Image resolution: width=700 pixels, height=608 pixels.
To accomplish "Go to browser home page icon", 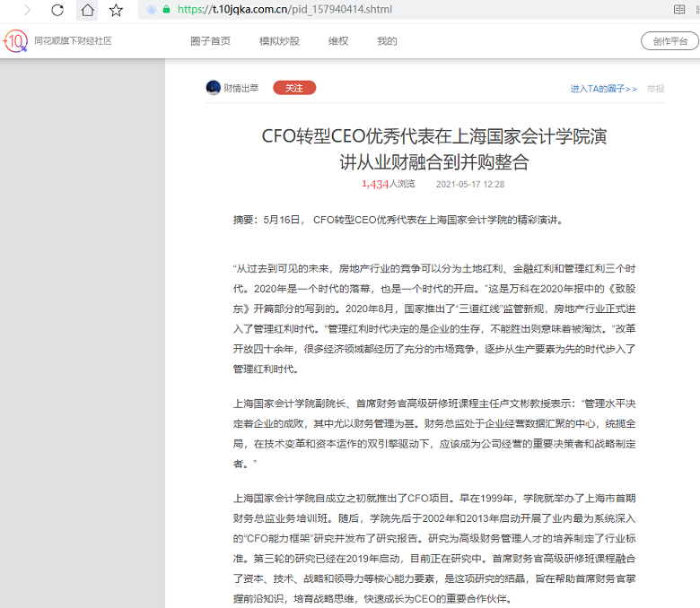I will [x=87, y=10].
